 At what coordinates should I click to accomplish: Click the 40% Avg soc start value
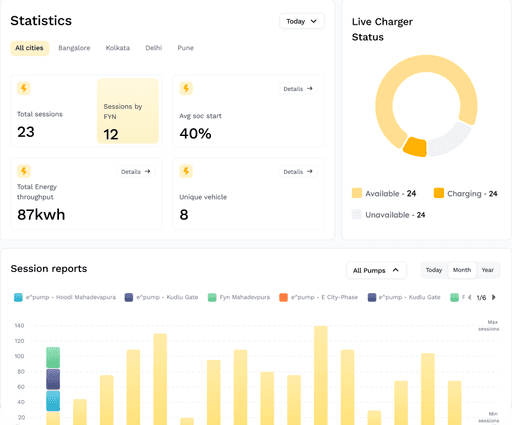click(195, 134)
